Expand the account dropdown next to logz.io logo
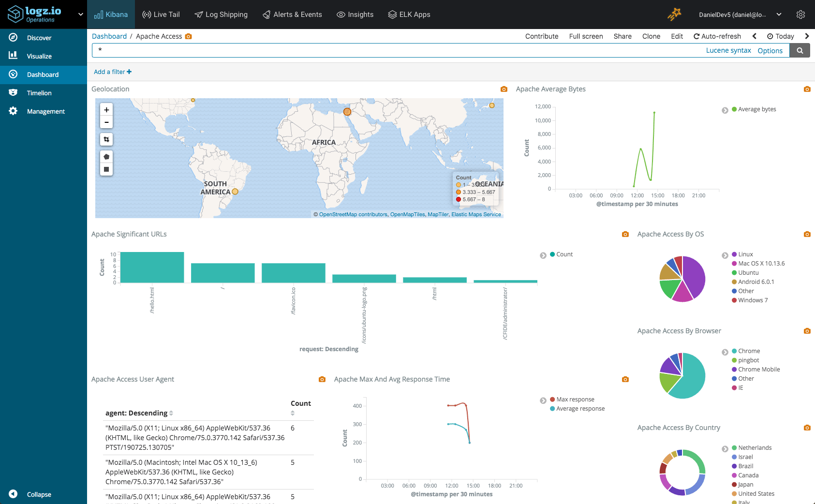 tap(80, 15)
